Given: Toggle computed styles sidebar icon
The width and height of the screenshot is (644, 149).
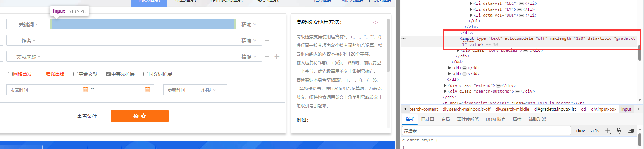Looking at the screenshot, I should click(631, 131).
